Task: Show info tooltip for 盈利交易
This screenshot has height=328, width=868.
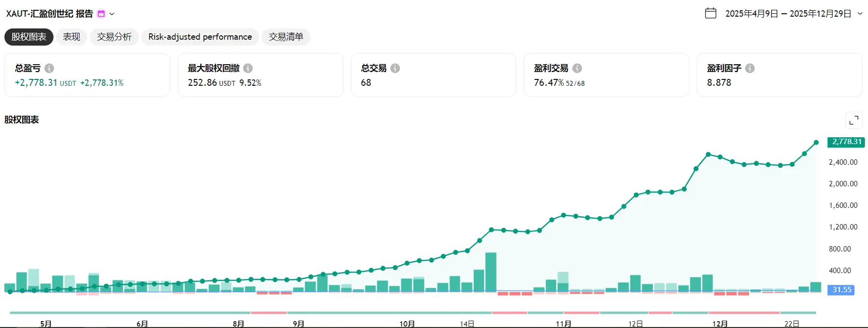Action: click(577, 68)
